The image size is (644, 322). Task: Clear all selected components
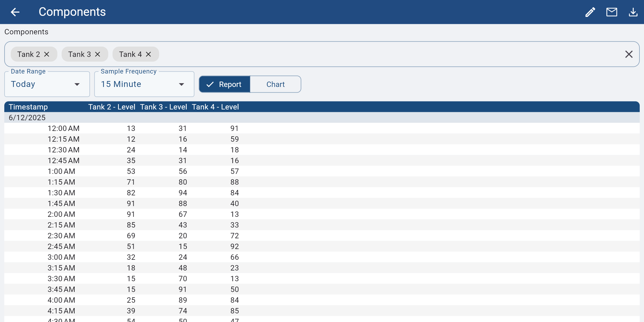629,54
